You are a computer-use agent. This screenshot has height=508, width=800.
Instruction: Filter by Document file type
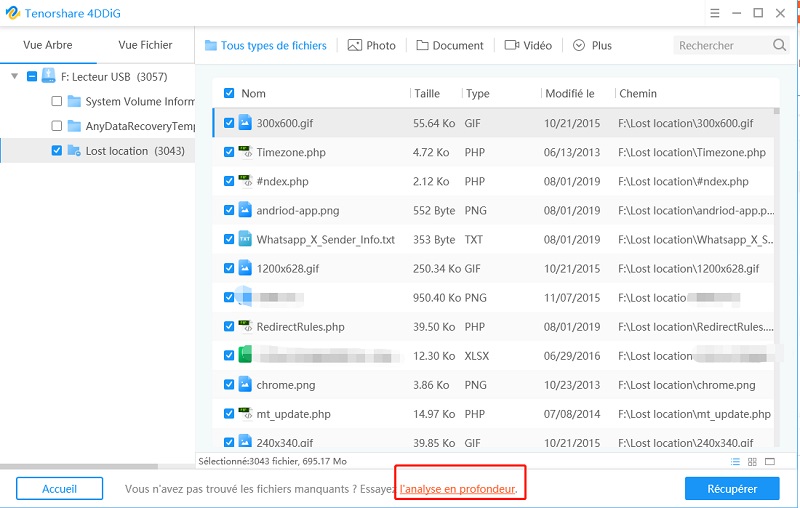pyautogui.click(x=450, y=45)
